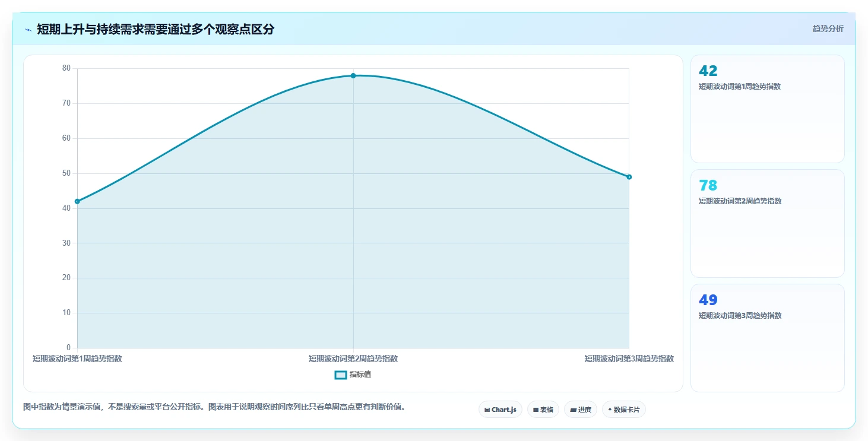Click card label 短期波动词第1周趋势指数
The width and height of the screenshot is (868, 441).
(740, 87)
